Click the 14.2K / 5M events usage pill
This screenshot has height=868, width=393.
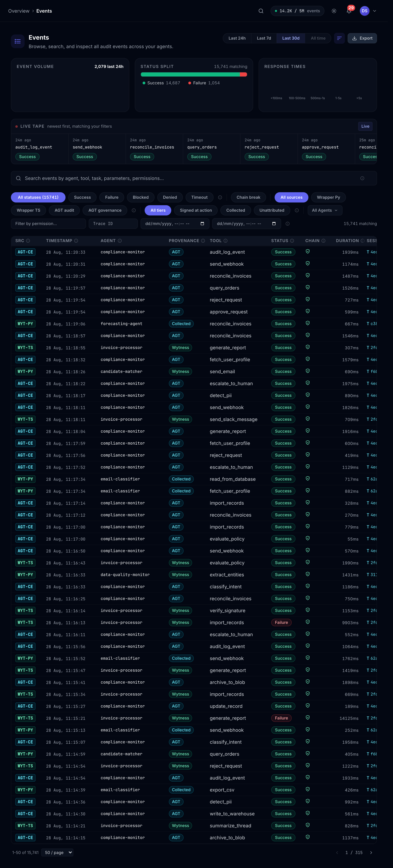(297, 11)
